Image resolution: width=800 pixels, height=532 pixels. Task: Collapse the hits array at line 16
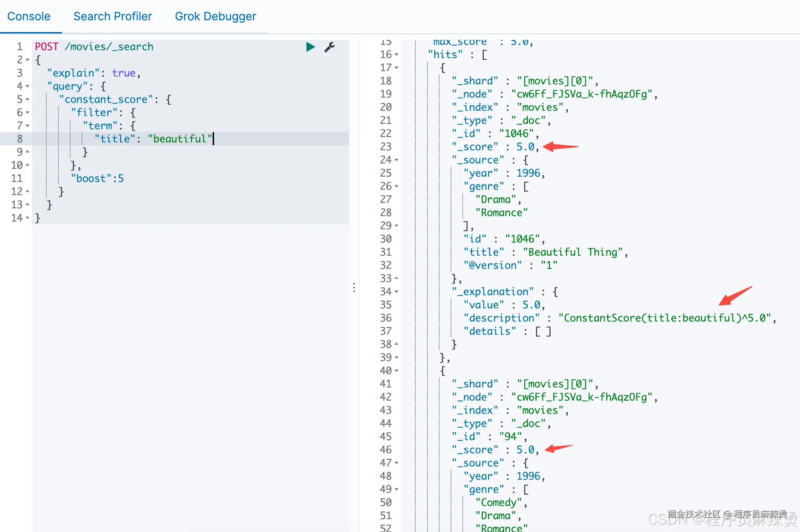click(x=396, y=54)
